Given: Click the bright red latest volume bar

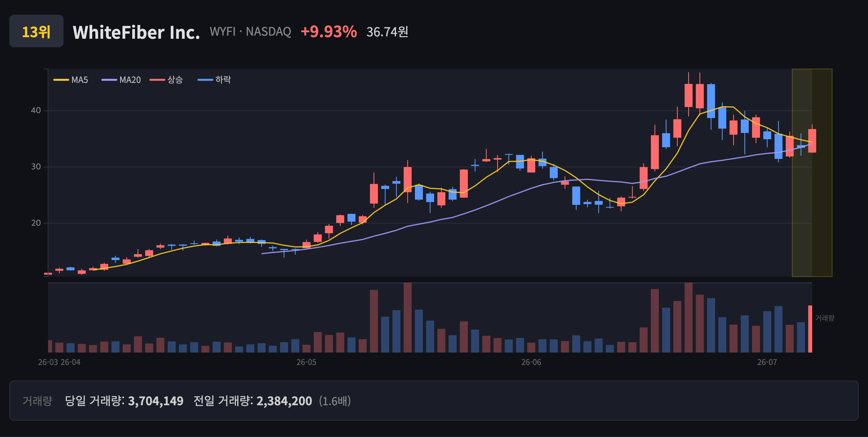Looking at the screenshot, I should (810, 329).
